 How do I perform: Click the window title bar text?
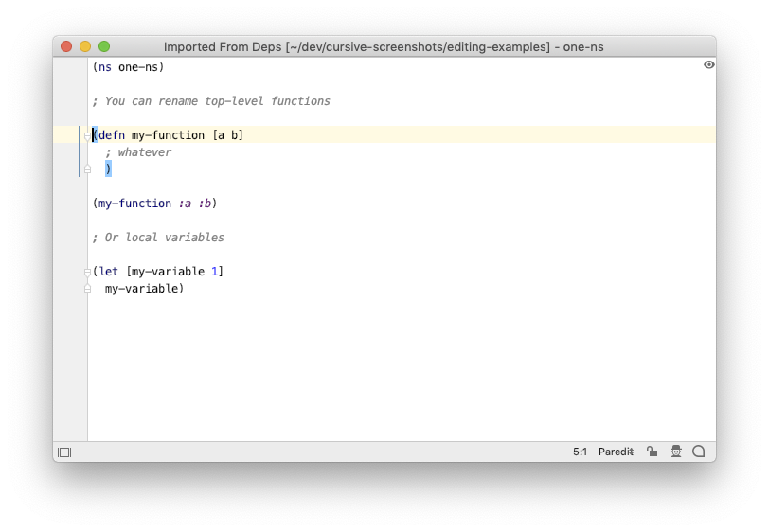pyautogui.click(x=384, y=47)
